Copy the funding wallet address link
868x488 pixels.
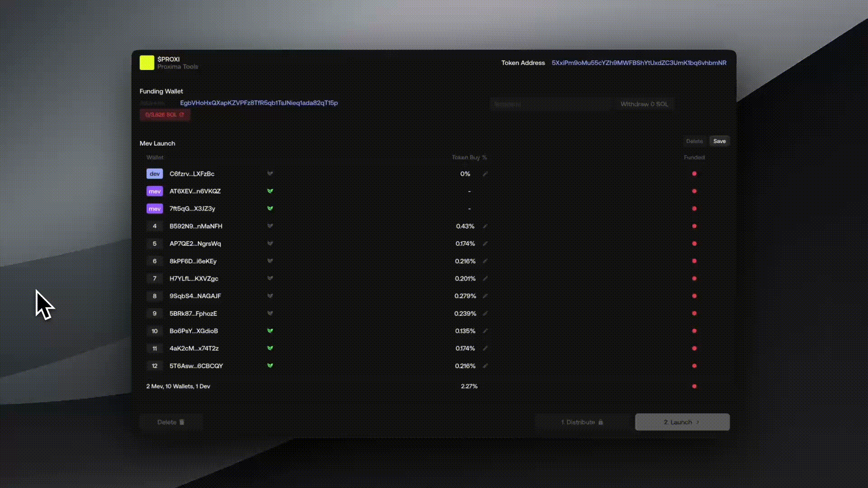[x=259, y=103]
